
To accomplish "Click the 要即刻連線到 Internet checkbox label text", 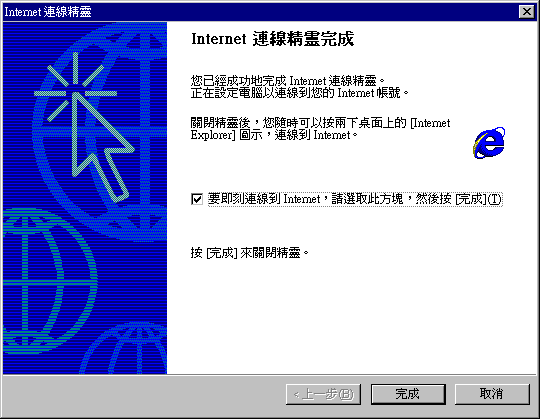I will [x=355, y=199].
